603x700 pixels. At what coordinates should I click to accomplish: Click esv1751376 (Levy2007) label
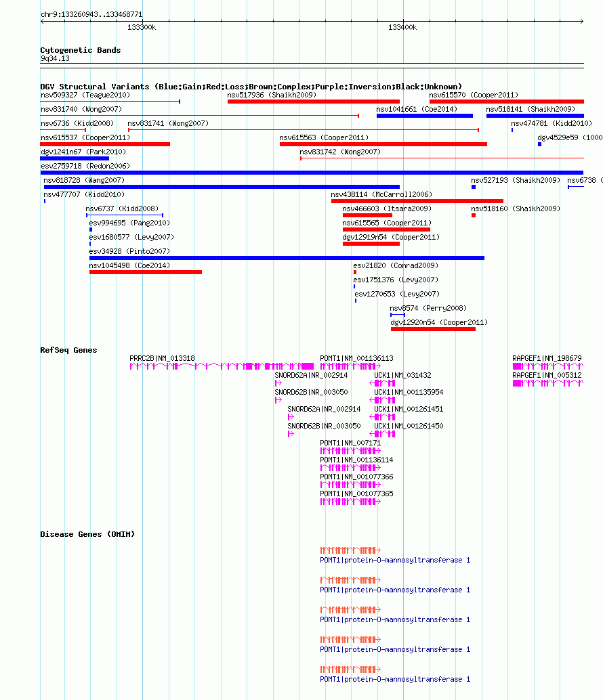(396, 280)
